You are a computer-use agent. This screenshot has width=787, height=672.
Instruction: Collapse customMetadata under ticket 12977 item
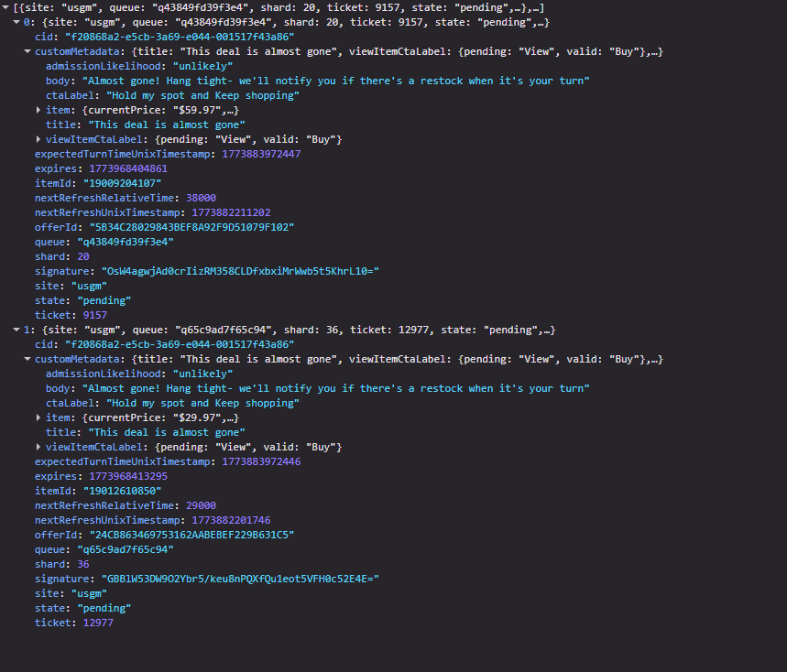(27, 359)
